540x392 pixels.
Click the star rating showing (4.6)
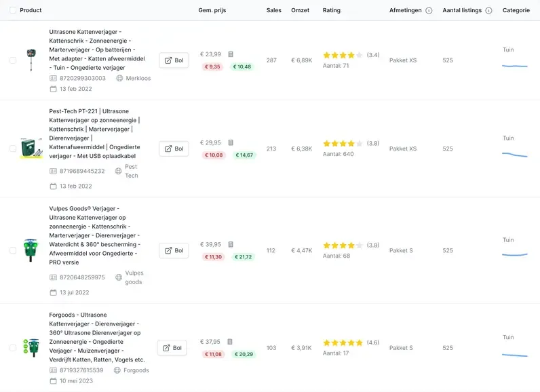tap(343, 342)
